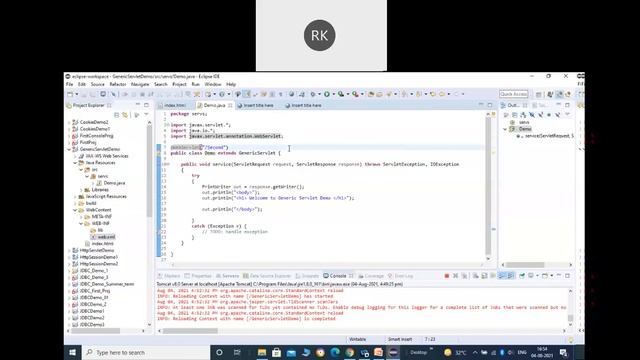Run the program with green Run icon
This screenshot has width=640, height=360.
[327, 94]
